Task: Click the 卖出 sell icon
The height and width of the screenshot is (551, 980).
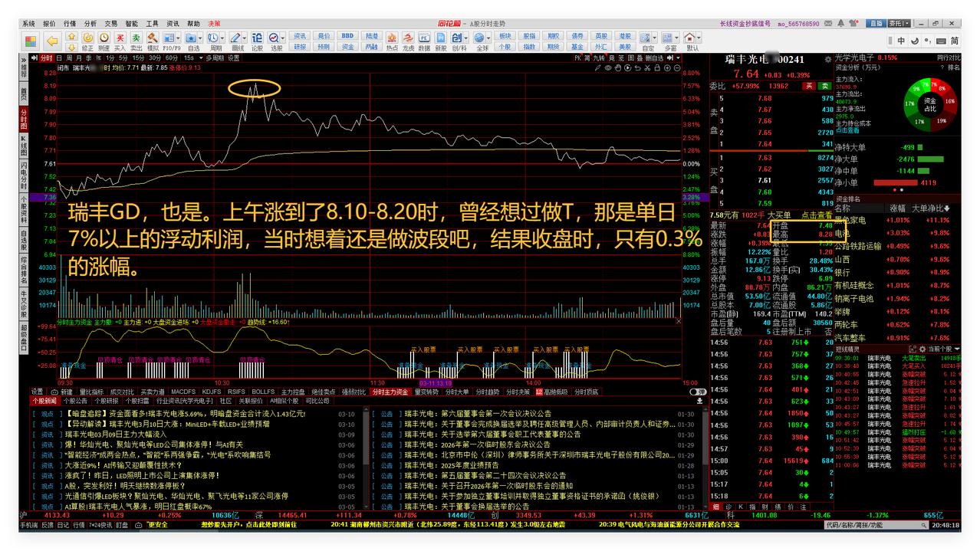Action: [136, 38]
